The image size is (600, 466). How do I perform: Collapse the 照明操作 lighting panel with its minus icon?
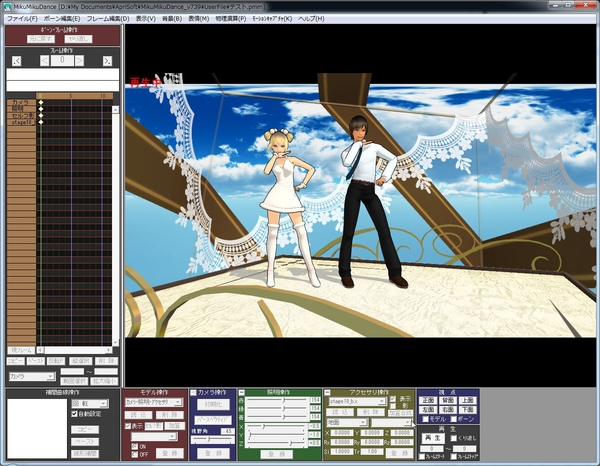[x=241, y=392]
